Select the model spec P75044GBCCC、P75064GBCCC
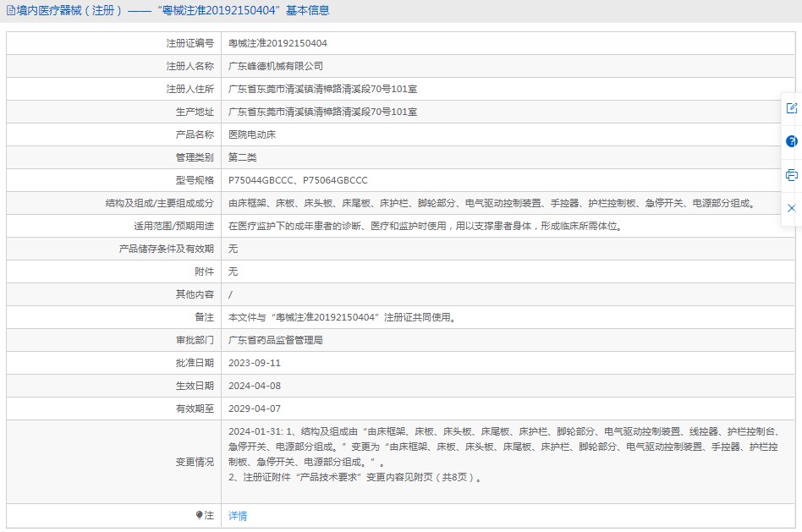802x532 pixels. [298, 180]
